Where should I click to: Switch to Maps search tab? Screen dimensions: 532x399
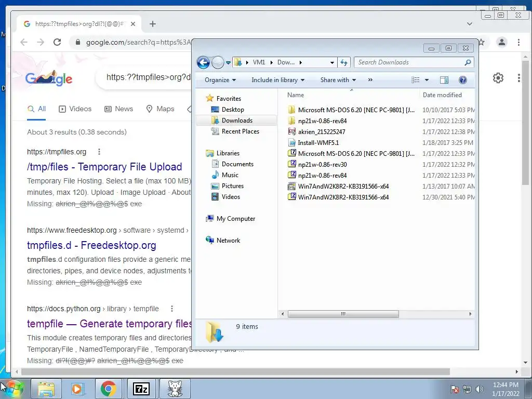(160, 109)
